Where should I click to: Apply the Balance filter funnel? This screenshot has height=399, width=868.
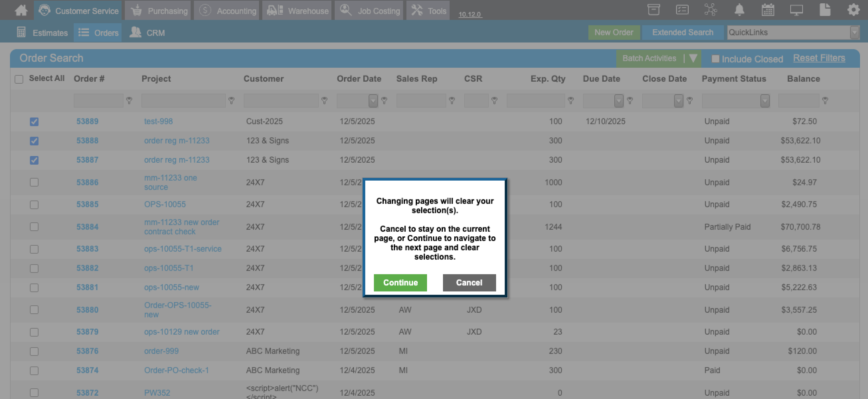[x=825, y=100]
